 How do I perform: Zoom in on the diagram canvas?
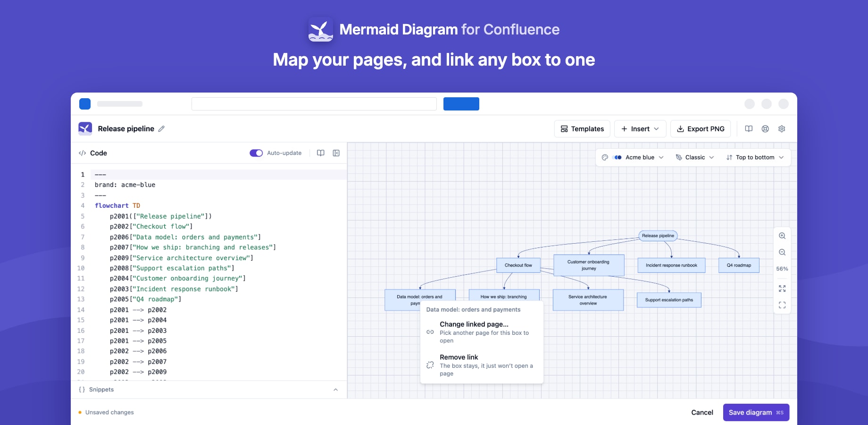coord(782,236)
